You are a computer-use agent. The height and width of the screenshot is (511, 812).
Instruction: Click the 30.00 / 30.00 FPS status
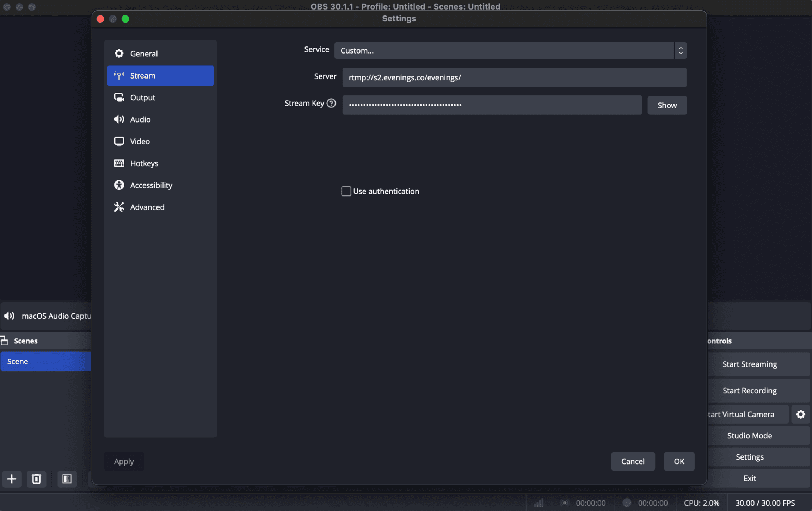[x=765, y=503]
